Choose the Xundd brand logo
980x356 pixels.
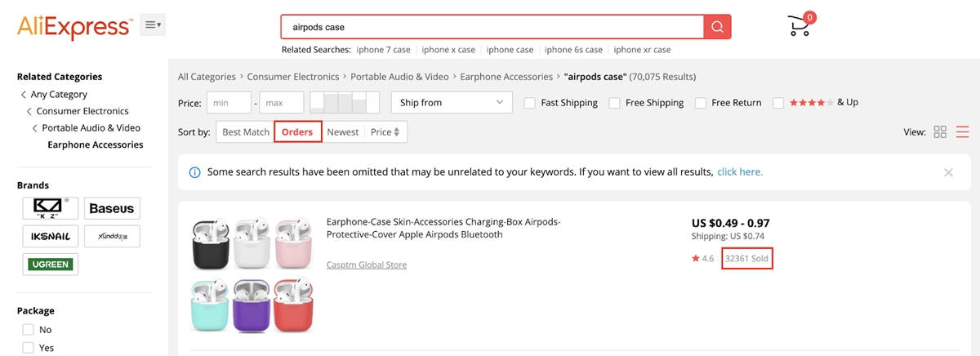(112, 236)
